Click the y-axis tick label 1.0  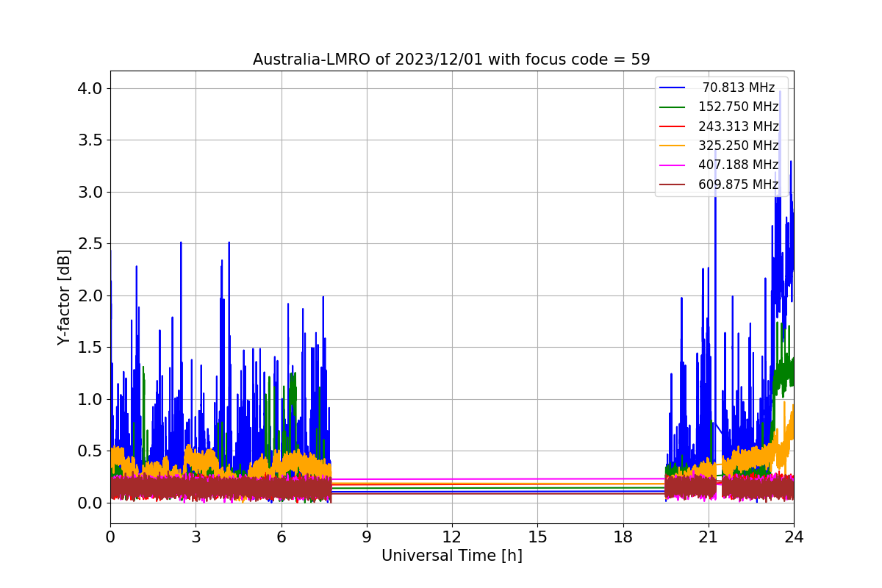(90, 400)
